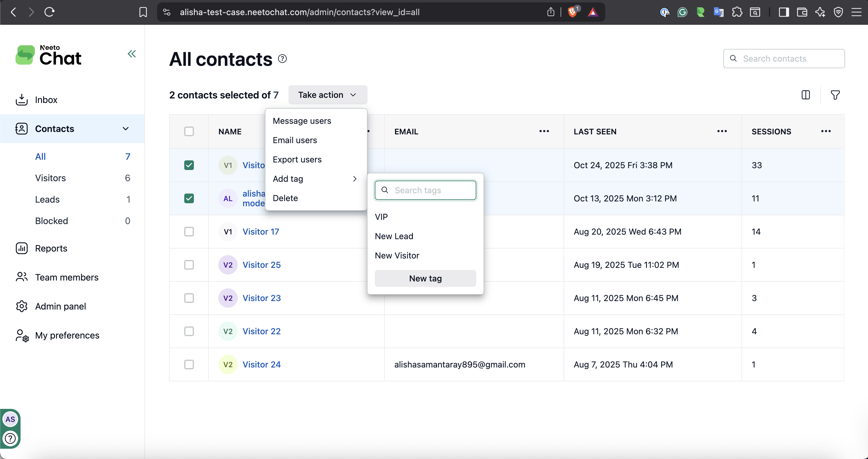The height and width of the screenshot is (459, 868).
Task: Collapse the Contacts sidebar section chevron
Action: [x=126, y=129]
